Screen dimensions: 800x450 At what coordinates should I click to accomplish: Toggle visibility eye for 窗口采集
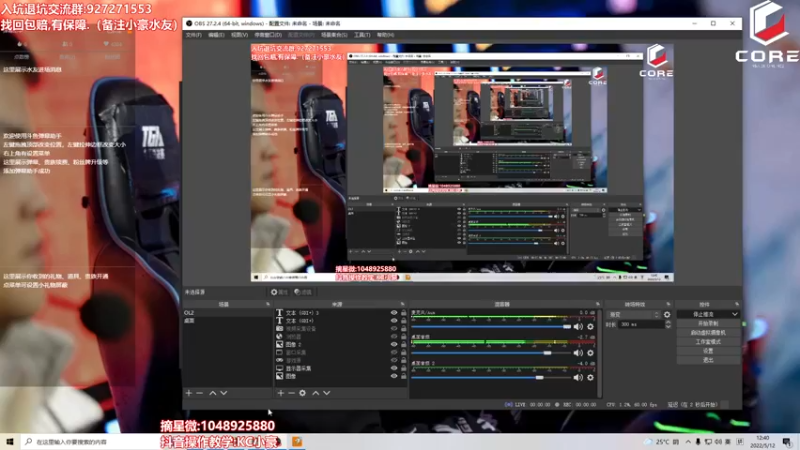(394, 352)
